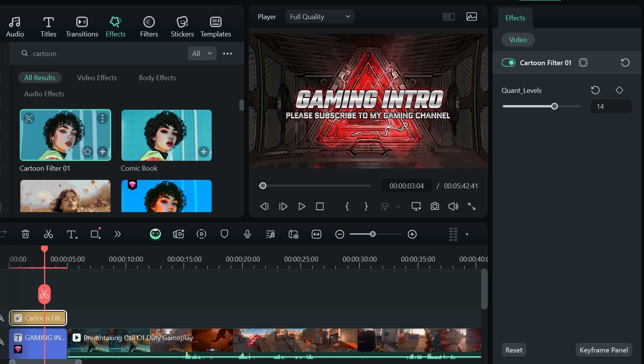Play the preview
Viewport: 644px width, 364px height.
tap(302, 206)
